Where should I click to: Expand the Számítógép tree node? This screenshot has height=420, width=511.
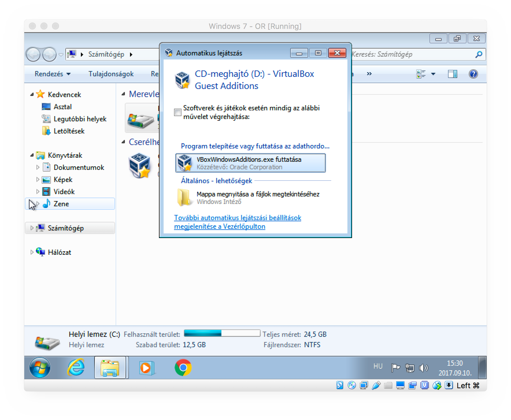32,228
